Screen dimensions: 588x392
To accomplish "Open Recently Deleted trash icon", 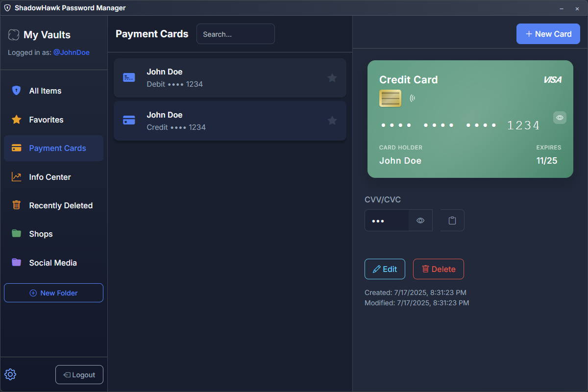I will [16, 205].
